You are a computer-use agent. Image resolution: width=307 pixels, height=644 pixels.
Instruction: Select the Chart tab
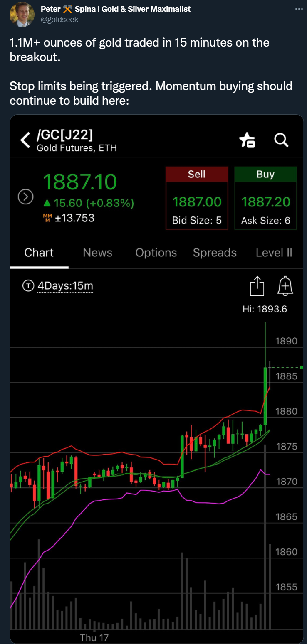39,253
